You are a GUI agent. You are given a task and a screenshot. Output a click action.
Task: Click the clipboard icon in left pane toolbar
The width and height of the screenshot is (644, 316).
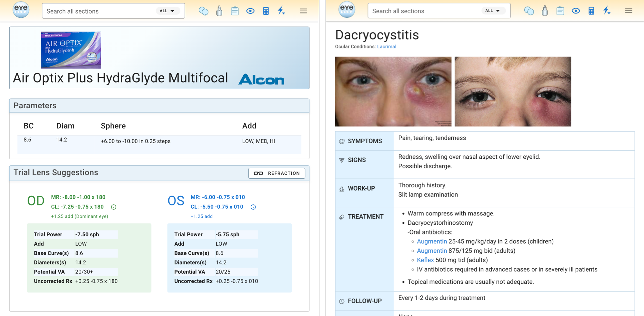(235, 11)
